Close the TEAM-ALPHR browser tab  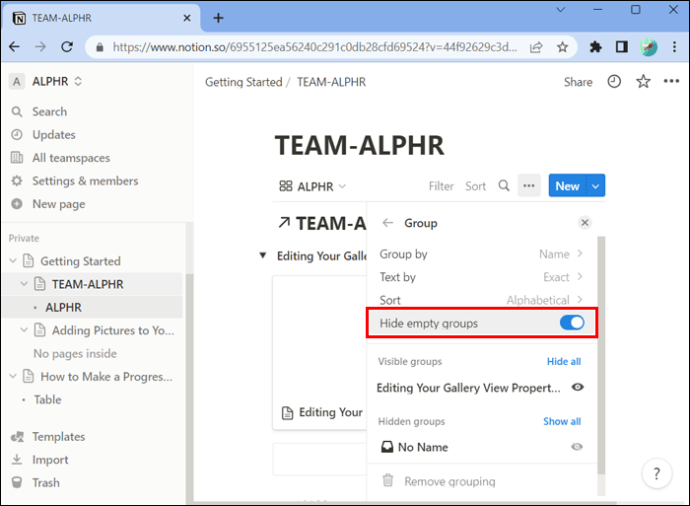187,18
